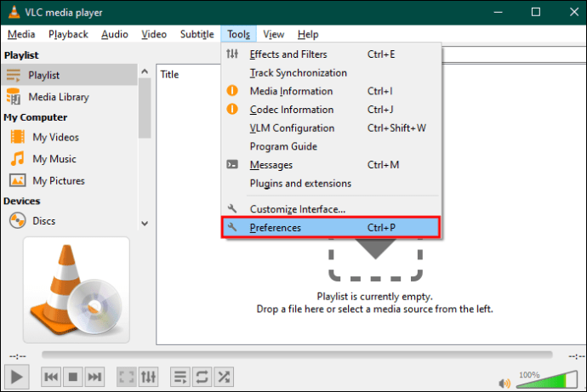Enable random shuffle playback
The width and height of the screenshot is (587, 392).
pyautogui.click(x=224, y=376)
